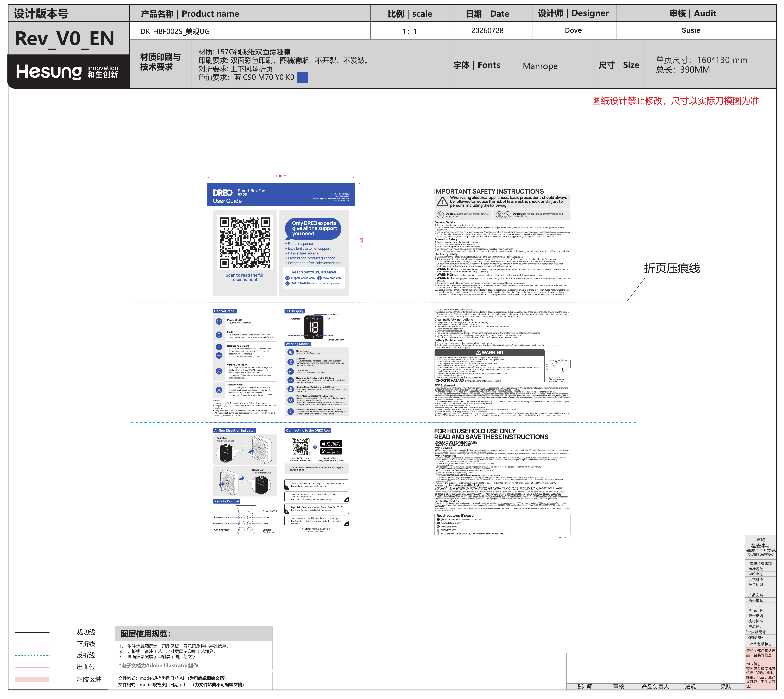Select the Custom Mode person icon
The height and width of the screenshot is (699, 784).
tap(291, 389)
